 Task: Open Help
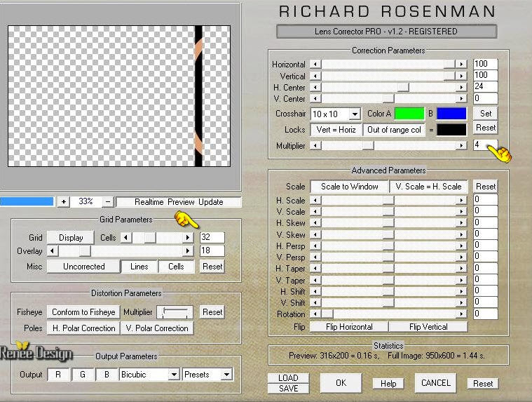388,384
